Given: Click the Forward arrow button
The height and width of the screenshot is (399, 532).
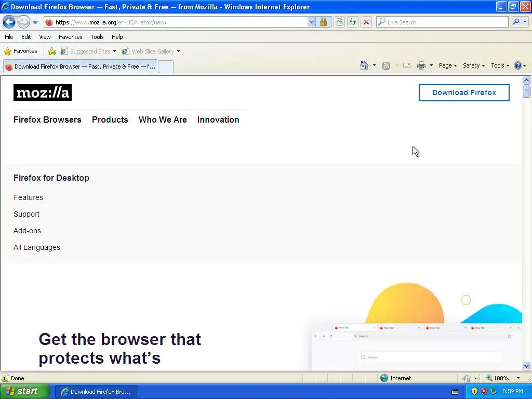Looking at the screenshot, I should pyautogui.click(x=23, y=22).
